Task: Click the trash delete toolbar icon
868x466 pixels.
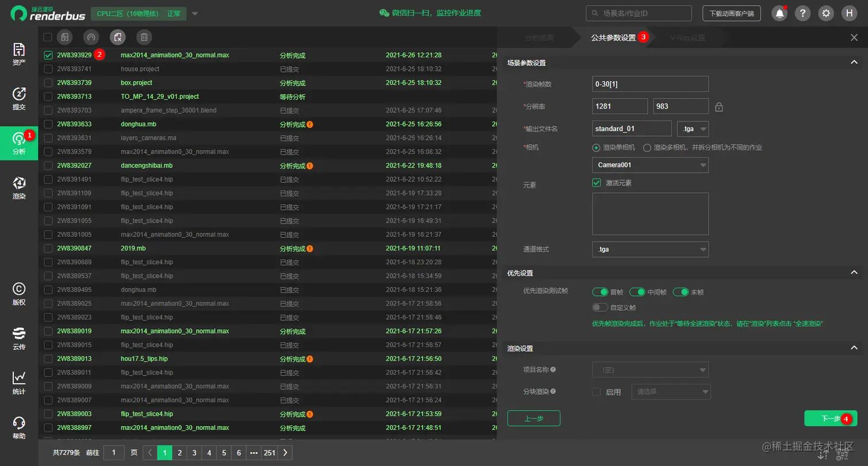Action: click(144, 37)
